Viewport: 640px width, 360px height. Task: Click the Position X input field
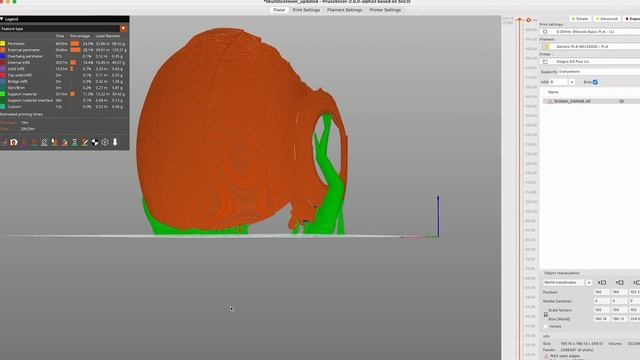602,292
